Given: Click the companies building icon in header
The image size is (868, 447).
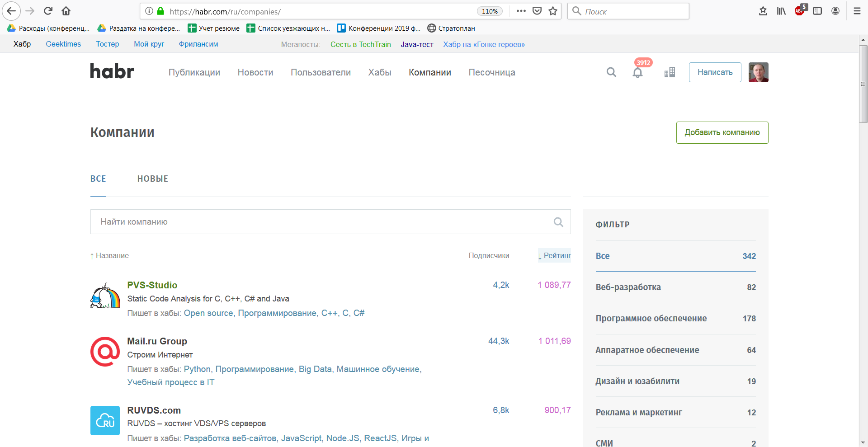Looking at the screenshot, I should (670, 72).
